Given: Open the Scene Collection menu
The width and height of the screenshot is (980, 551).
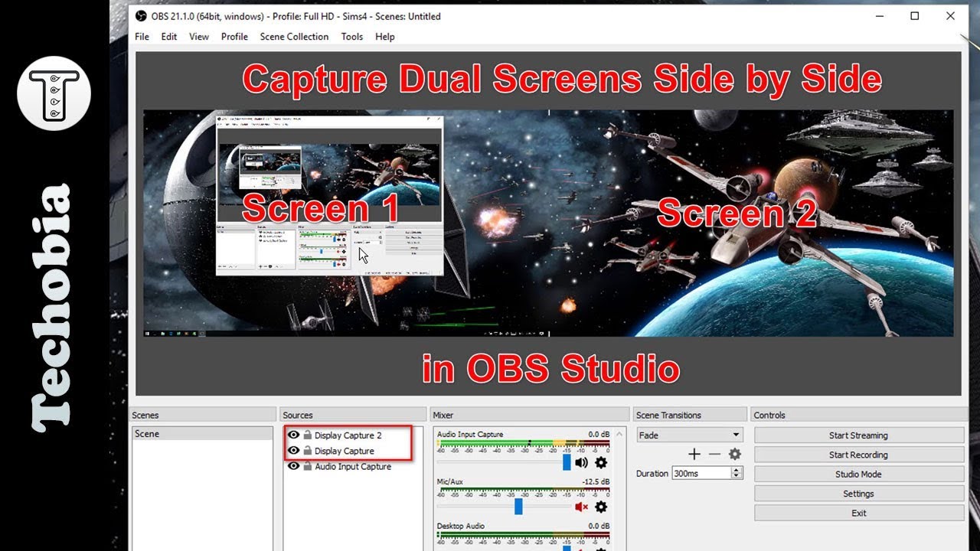Looking at the screenshot, I should tap(294, 37).
